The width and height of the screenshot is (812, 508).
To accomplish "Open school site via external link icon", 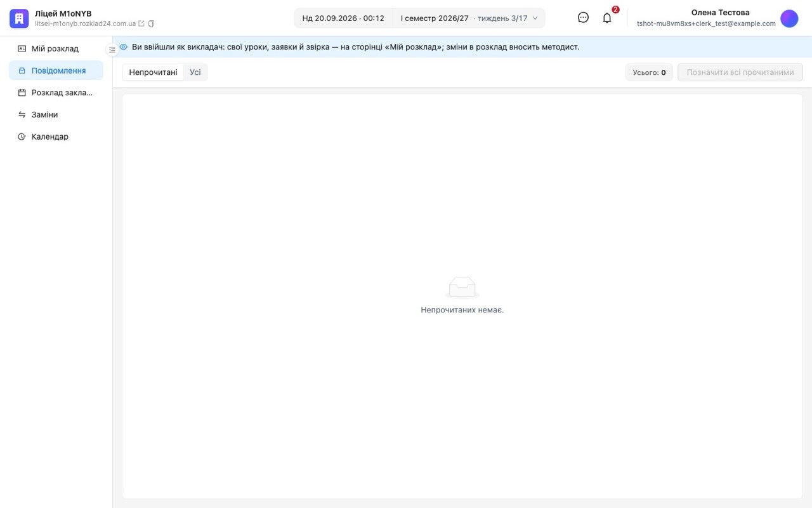I will pos(141,23).
